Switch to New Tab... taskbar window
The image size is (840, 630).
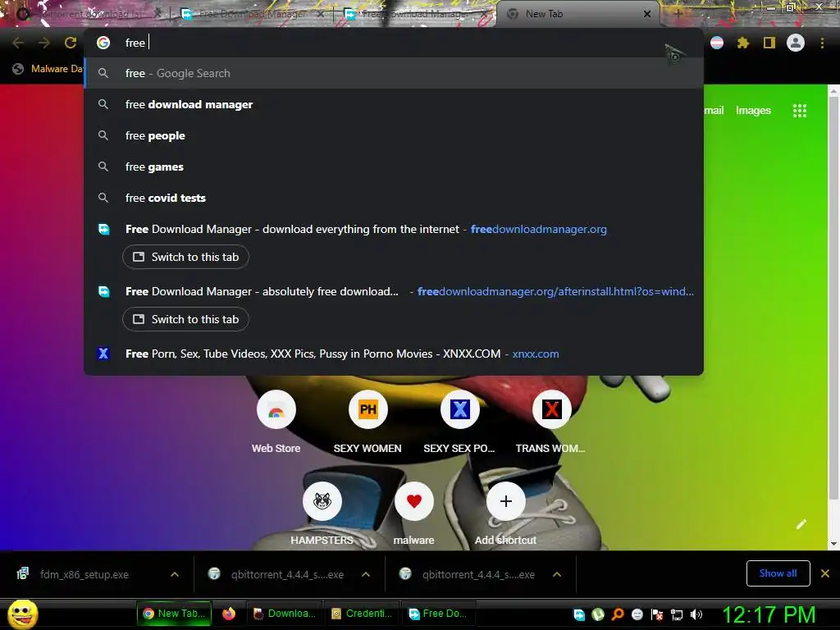[175, 614]
